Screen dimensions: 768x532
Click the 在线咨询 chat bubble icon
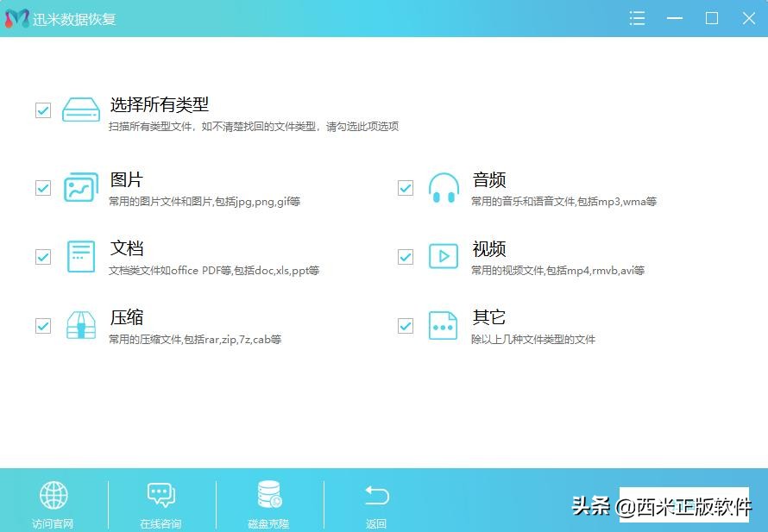(x=161, y=494)
